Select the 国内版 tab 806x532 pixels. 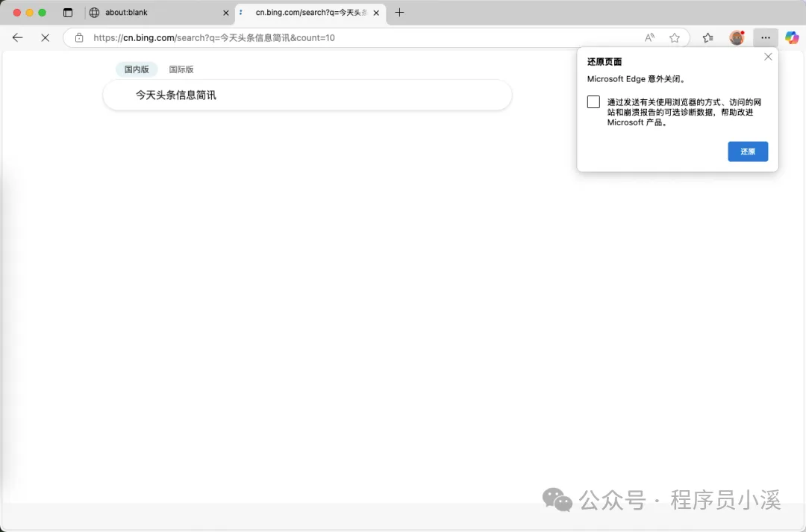coord(137,69)
